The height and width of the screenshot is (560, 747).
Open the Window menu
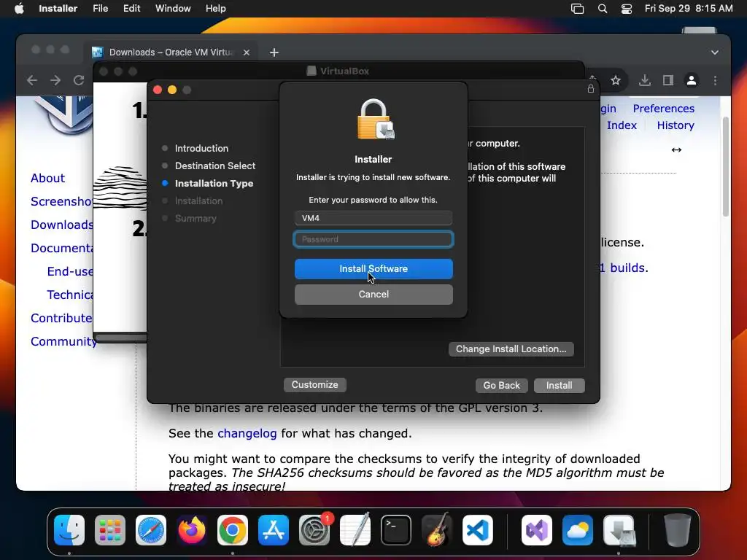[173, 9]
